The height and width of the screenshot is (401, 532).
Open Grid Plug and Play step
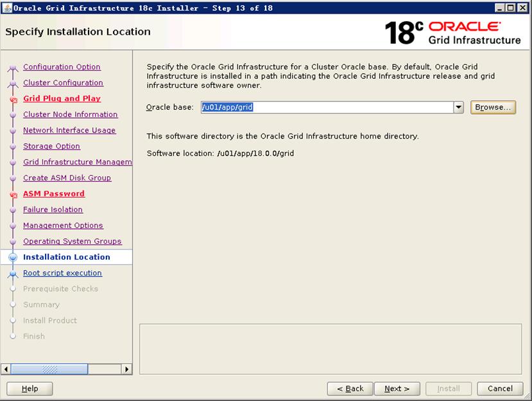point(62,98)
